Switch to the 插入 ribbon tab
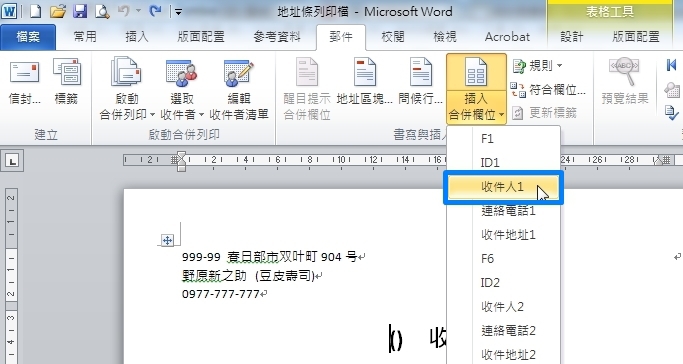The width and height of the screenshot is (683, 364). coord(137,37)
